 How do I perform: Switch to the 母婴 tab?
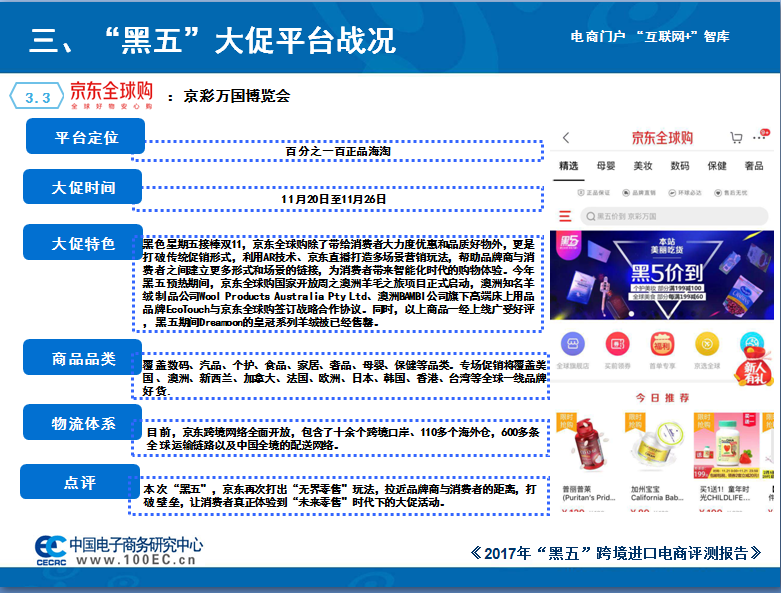coord(606,166)
